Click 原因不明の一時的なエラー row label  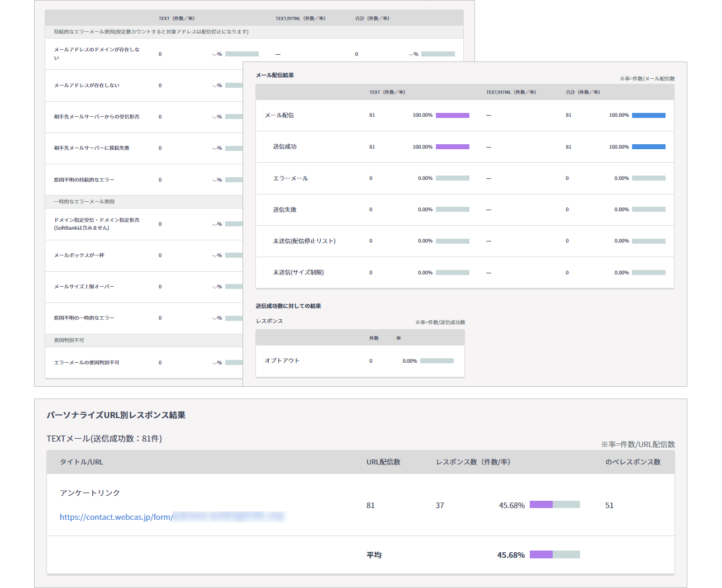coord(84,318)
